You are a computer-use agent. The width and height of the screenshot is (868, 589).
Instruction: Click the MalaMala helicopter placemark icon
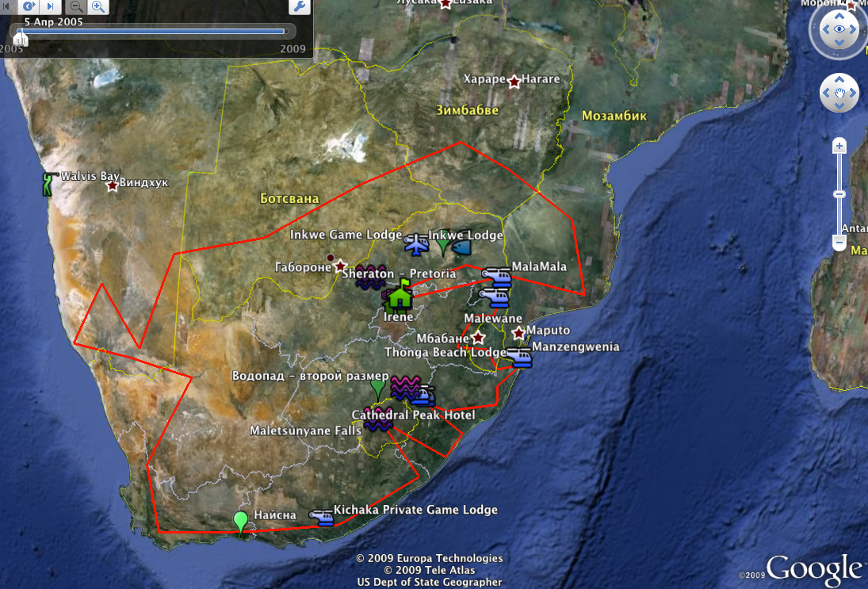point(496,275)
